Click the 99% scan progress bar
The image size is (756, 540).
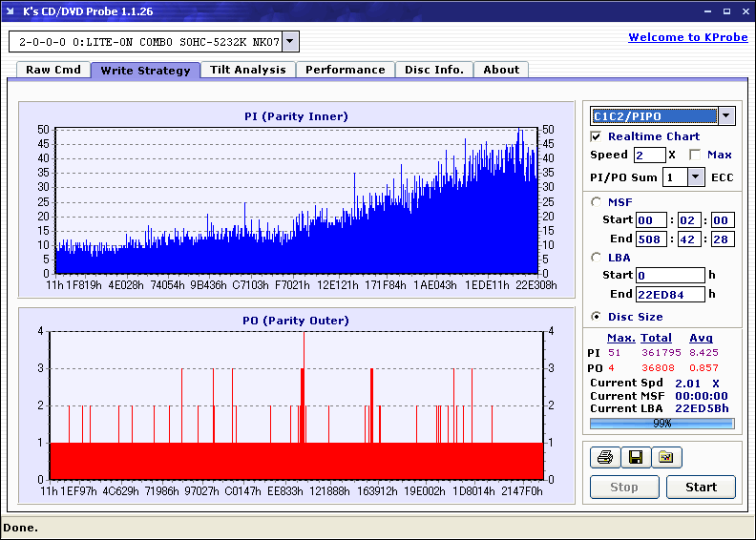662,424
